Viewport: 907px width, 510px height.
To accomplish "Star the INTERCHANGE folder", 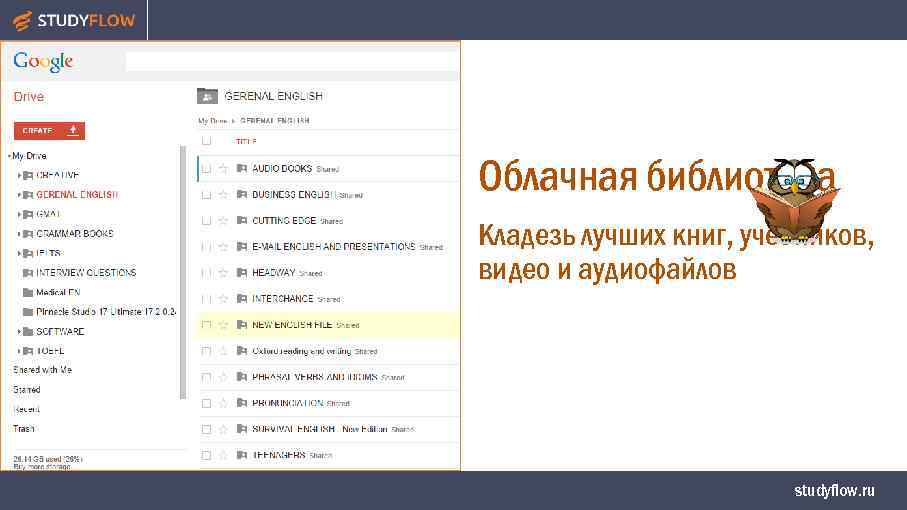I will click(223, 299).
